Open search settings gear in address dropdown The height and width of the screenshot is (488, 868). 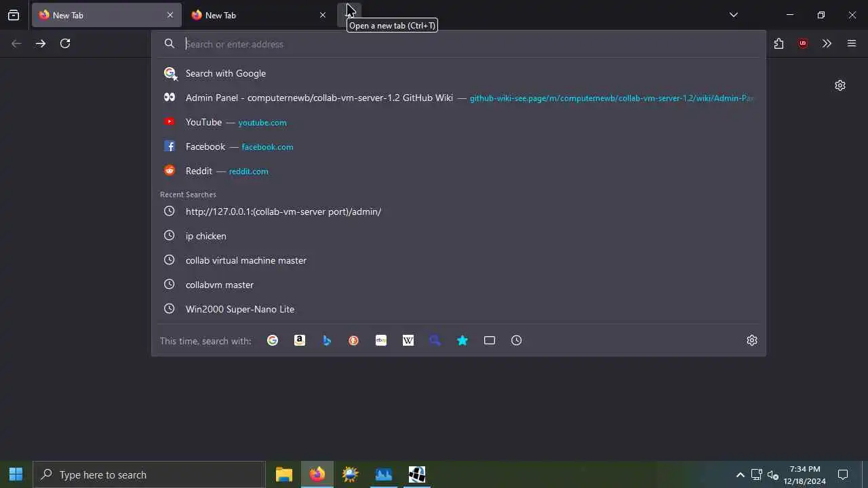coord(752,340)
